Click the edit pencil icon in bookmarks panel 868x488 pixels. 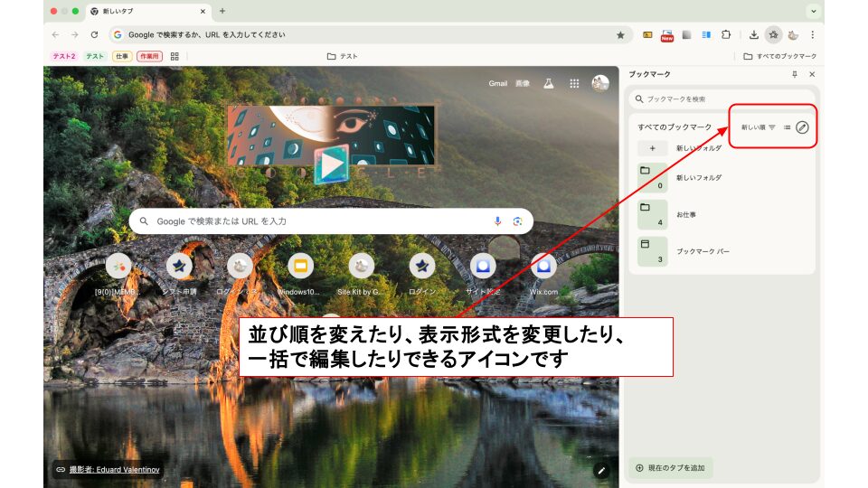pyautogui.click(x=802, y=127)
